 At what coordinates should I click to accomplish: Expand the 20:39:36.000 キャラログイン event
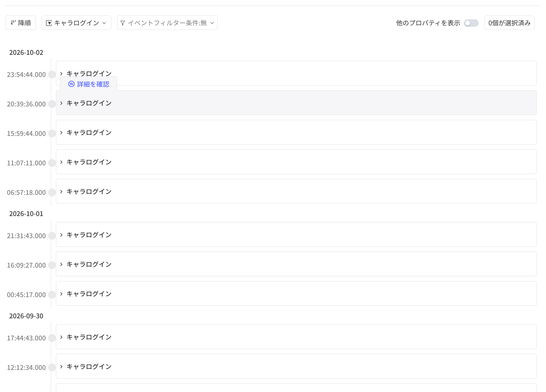point(61,103)
